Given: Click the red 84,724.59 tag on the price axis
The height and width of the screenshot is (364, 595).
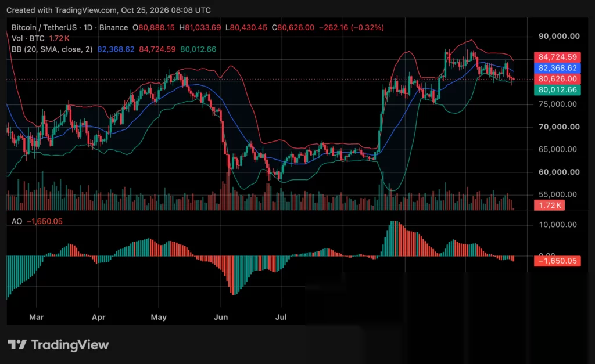Looking at the screenshot, I should 557,57.
